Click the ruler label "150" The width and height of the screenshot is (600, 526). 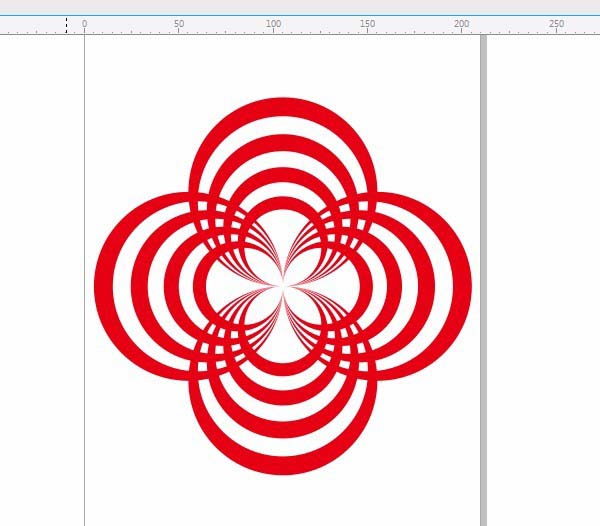tap(367, 24)
